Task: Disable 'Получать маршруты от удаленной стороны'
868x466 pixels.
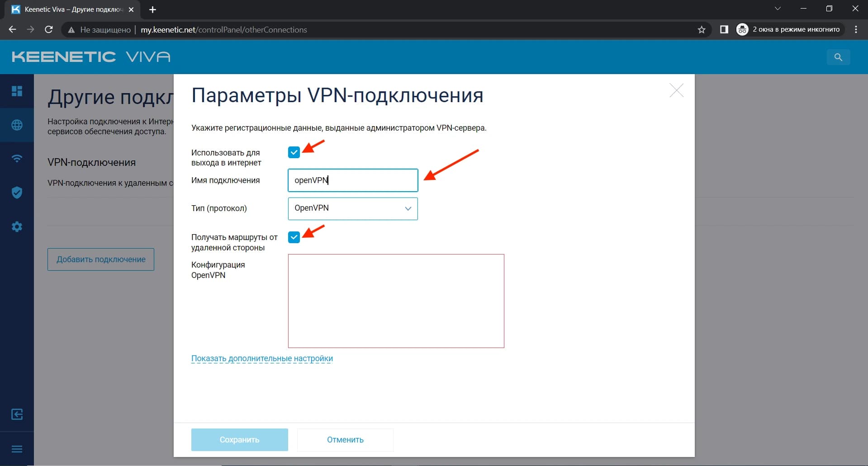Action: click(294, 237)
